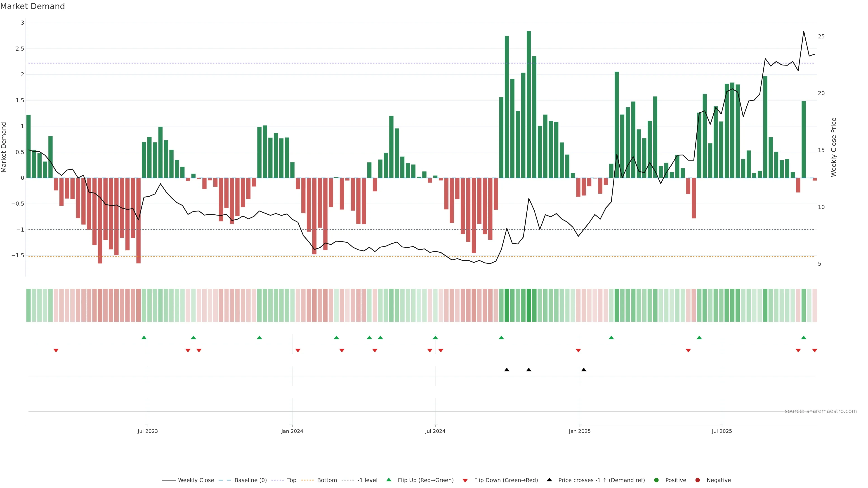Click Jul 2025 x-axis label
Viewport: 868px width, 488px height.
click(722, 431)
